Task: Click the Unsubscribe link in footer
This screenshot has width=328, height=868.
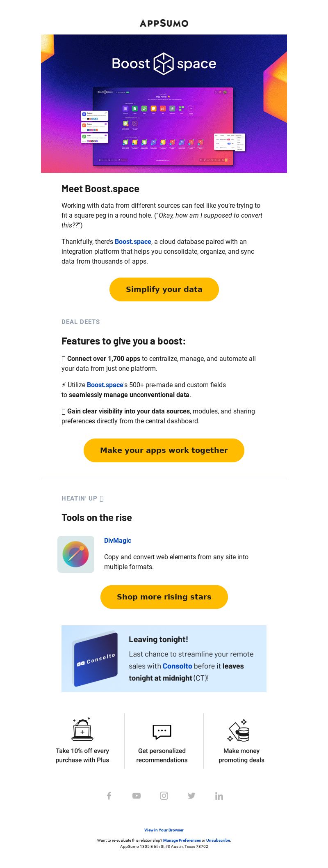Action: [x=218, y=840]
